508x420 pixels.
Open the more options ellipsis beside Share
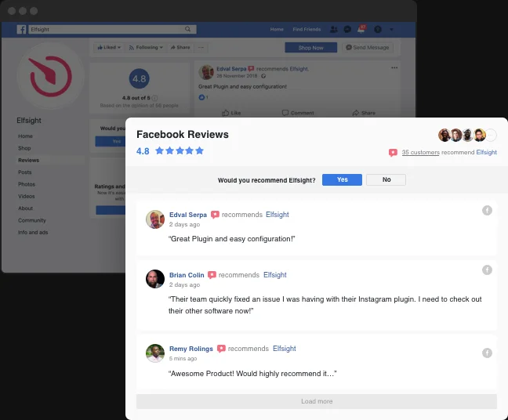click(x=201, y=47)
